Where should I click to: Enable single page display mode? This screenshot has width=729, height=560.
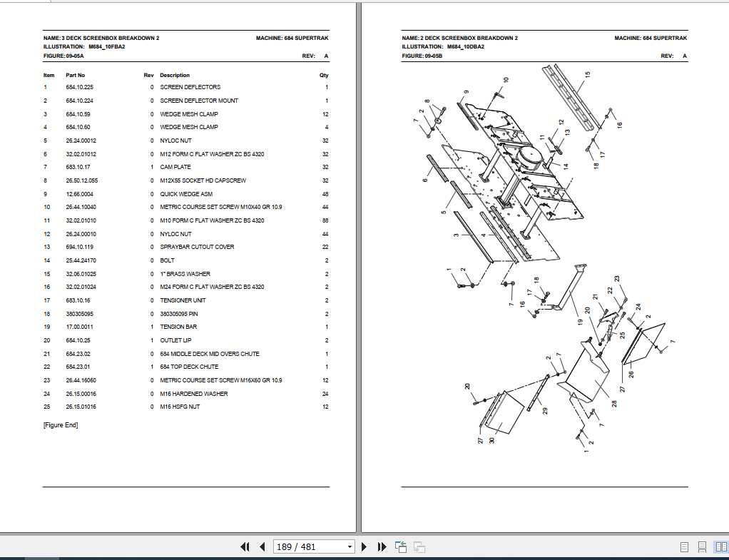point(684,546)
